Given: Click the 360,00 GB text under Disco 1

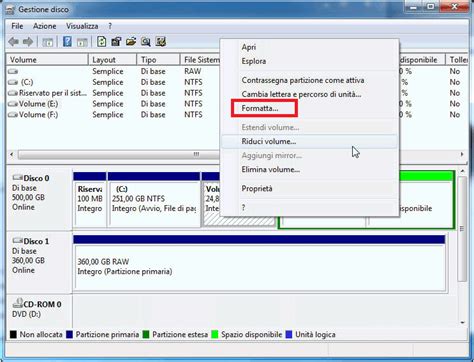Looking at the screenshot, I should pyautogui.click(x=28, y=260).
